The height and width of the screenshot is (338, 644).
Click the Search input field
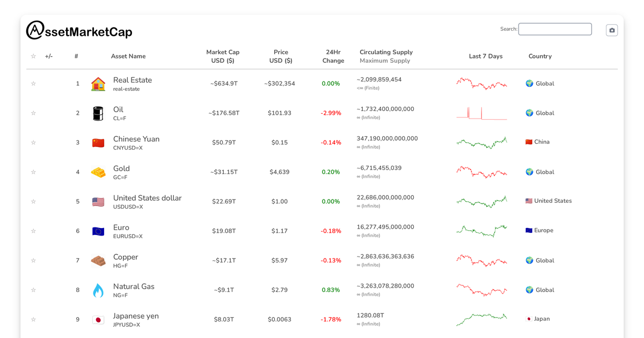(555, 29)
